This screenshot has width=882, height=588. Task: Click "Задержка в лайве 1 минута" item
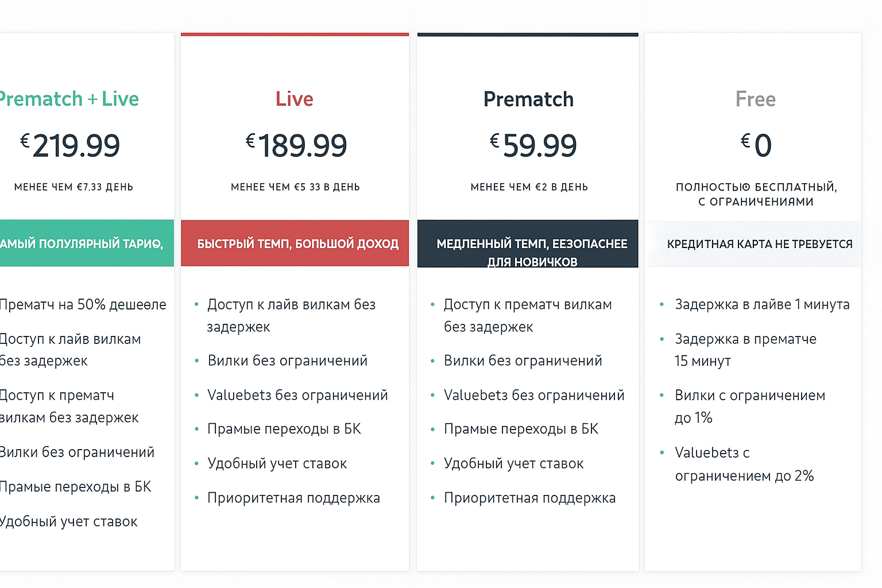pos(762,304)
